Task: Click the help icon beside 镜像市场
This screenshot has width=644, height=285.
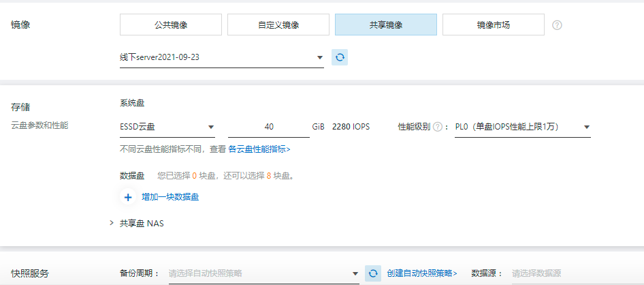Action: pos(557,25)
